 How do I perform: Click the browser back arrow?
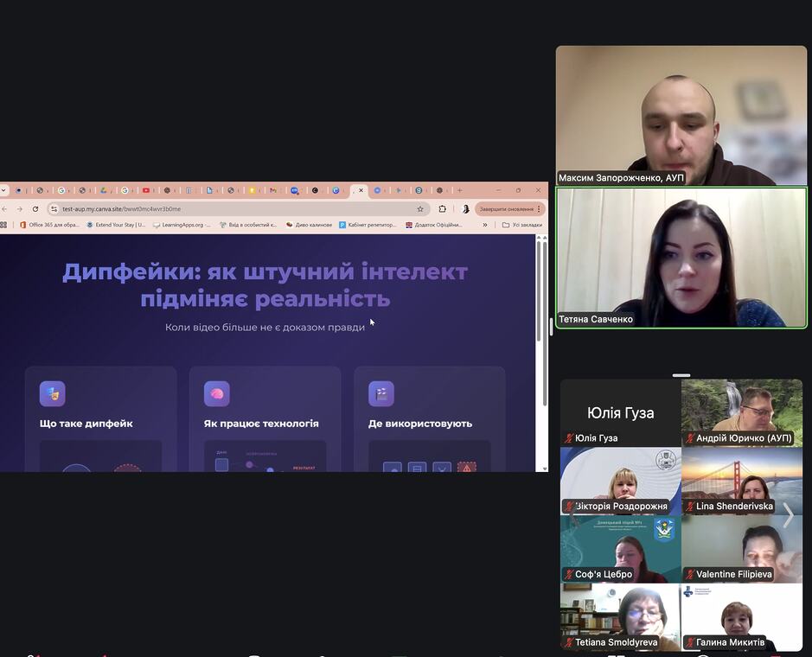[x=4, y=209]
